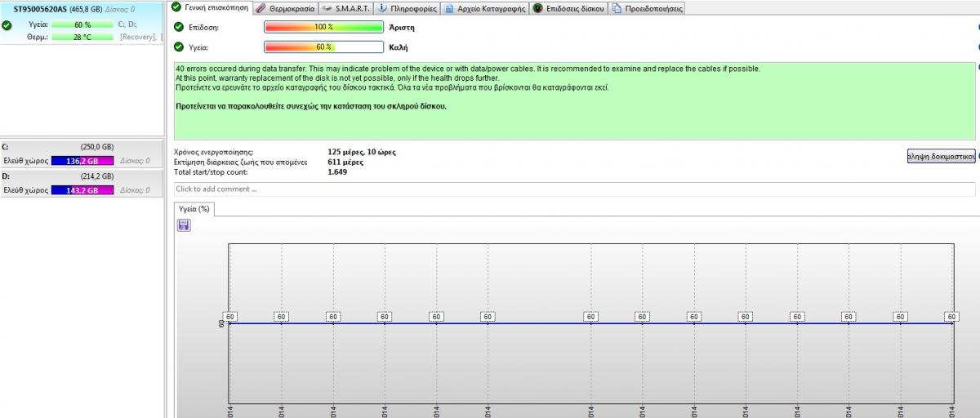Click the '125 μέρες, 10 ώρες' value
This screenshot has height=418, width=980.
[x=362, y=153]
